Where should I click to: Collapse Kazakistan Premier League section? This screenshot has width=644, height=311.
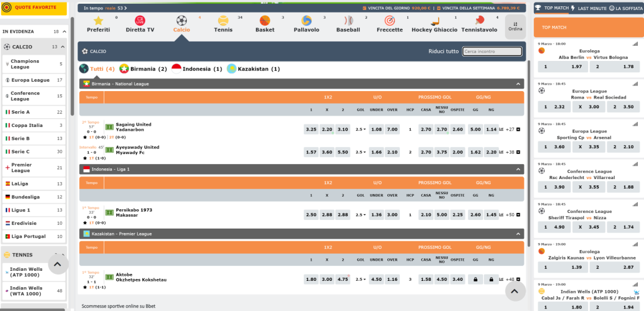click(x=518, y=234)
